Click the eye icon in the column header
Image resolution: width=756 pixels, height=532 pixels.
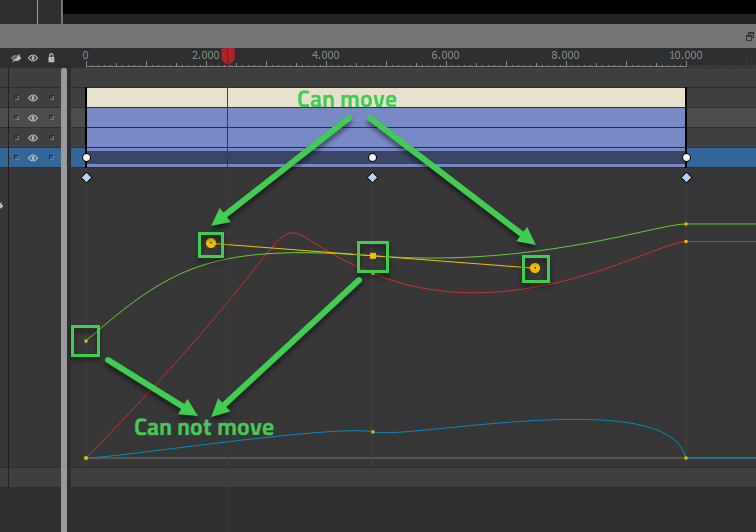click(33, 58)
